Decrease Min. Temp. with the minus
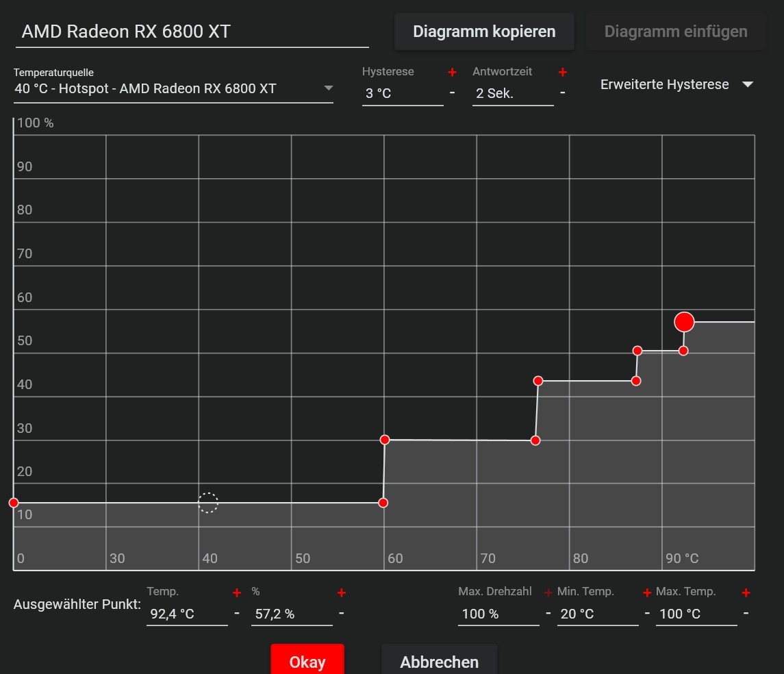Viewport: 784px width, 674px height. (x=647, y=612)
